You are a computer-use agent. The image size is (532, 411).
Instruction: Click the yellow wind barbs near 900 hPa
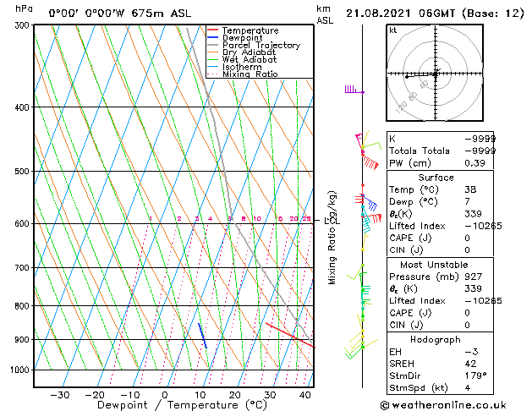[356, 348]
